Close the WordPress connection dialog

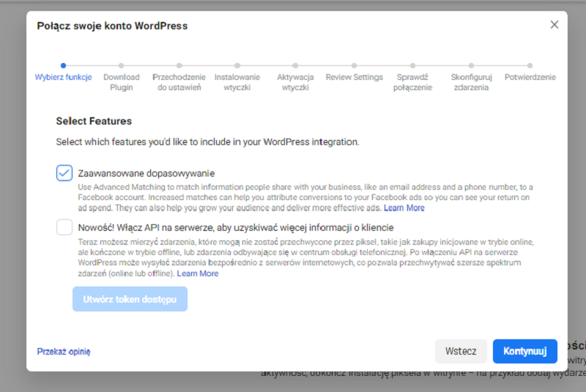pos(555,25)
